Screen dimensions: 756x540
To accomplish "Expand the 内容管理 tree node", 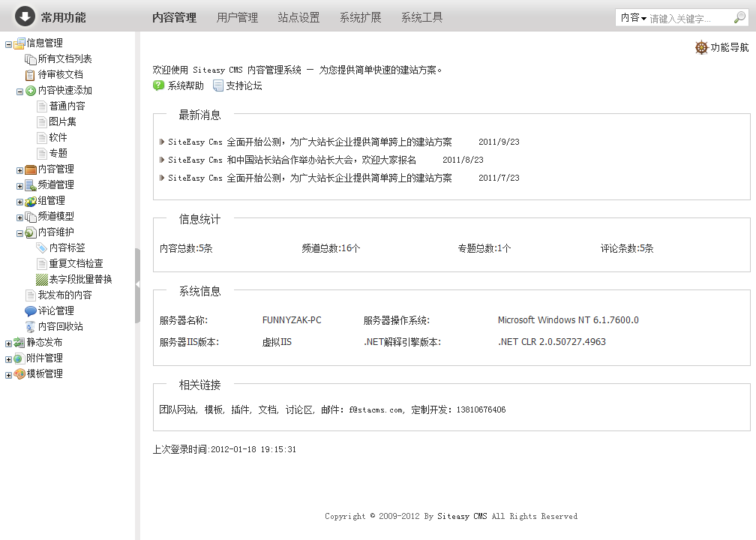I will (x=19, y=171).
